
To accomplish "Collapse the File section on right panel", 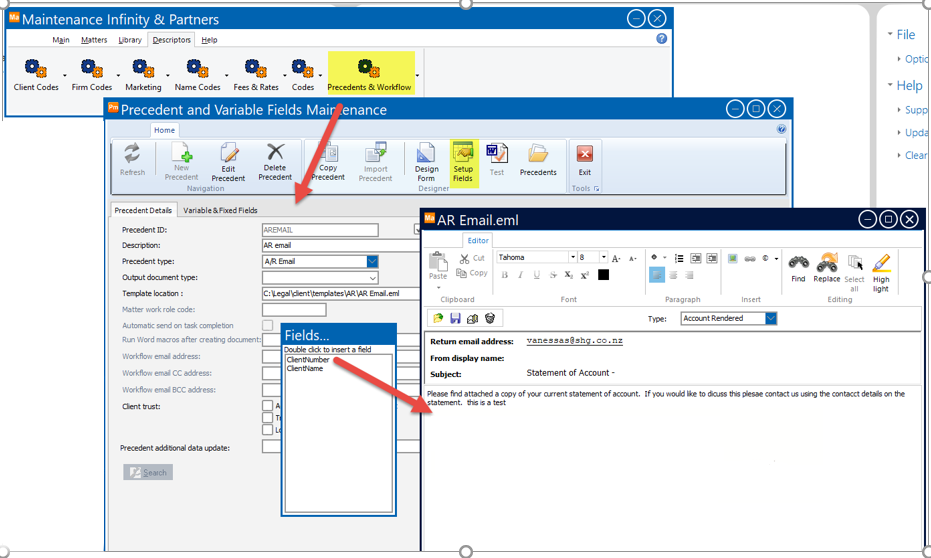I will (890, 34).
